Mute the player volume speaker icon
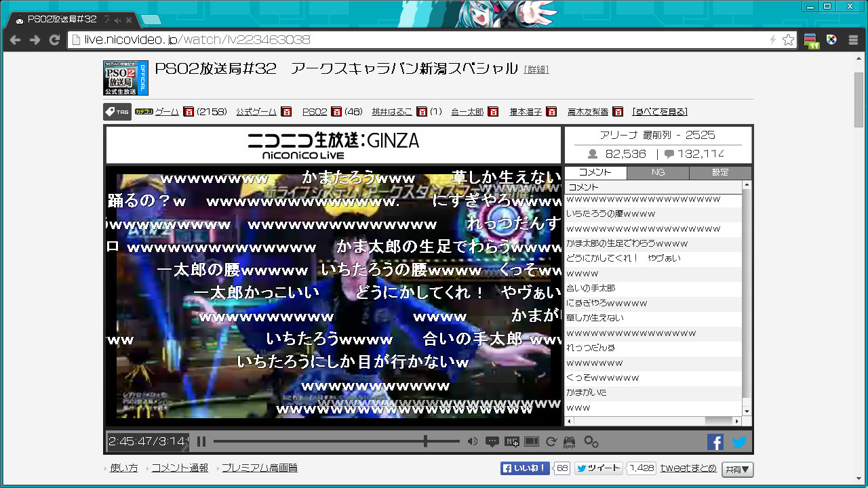Viewport: 868px width, 488px height. click(473, 442)
